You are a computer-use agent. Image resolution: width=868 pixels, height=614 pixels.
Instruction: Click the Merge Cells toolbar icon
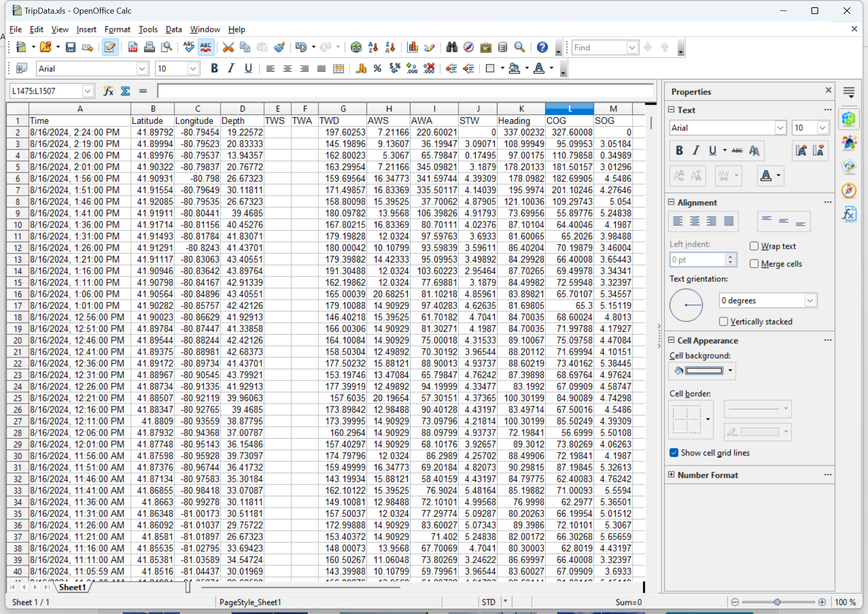338,68
